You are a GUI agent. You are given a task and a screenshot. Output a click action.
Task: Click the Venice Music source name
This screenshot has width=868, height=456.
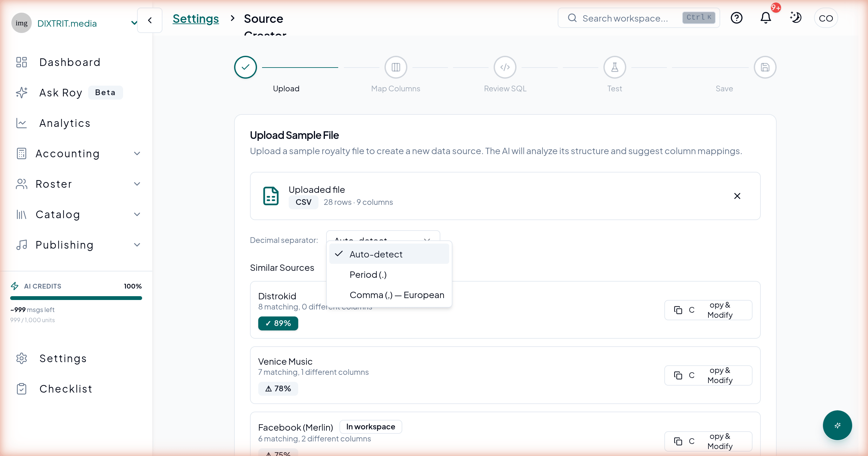point(285,362)
